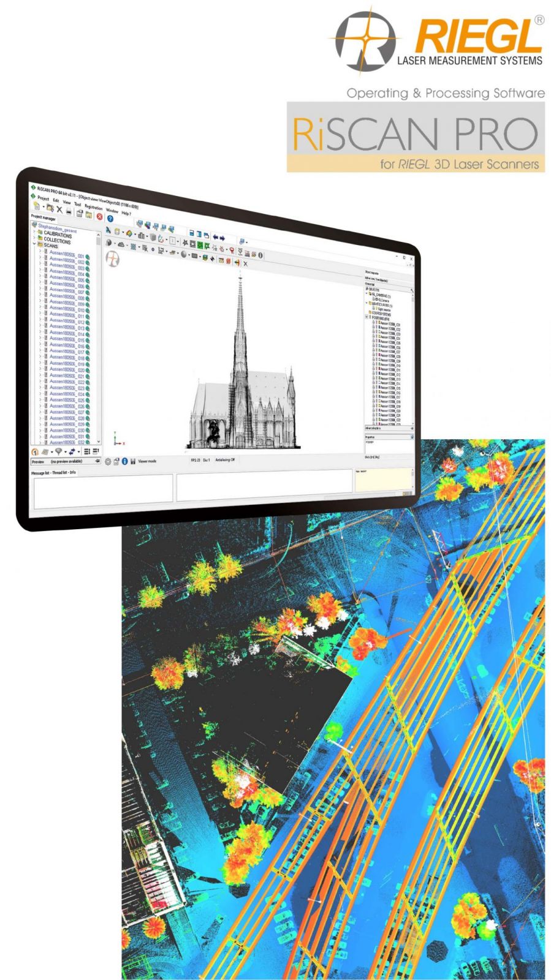
Task: Click the gray cloud toolbar icon
Action: pos(121,244)
